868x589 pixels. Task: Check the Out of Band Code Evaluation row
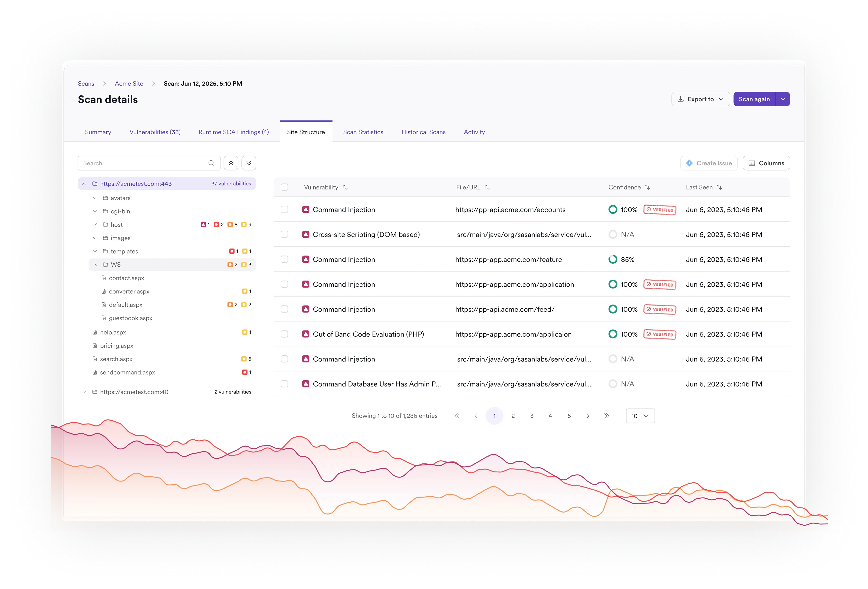coord(285,334)
